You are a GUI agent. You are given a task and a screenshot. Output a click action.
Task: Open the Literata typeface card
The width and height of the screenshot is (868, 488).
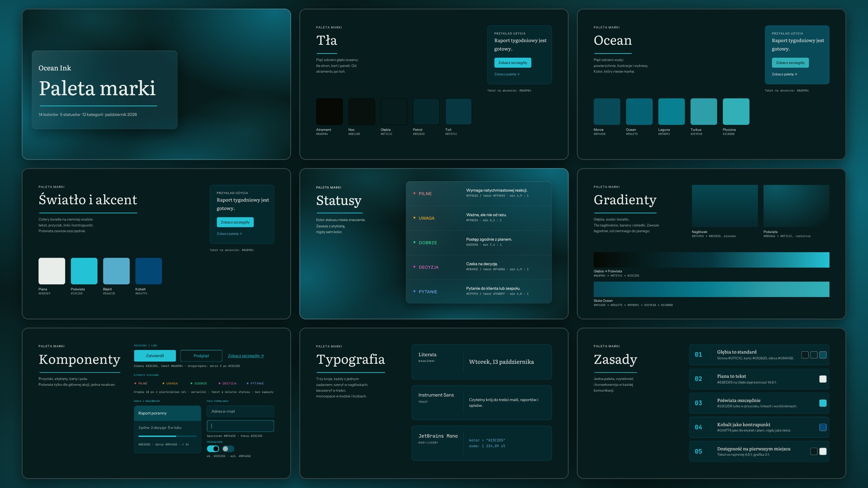481,362
